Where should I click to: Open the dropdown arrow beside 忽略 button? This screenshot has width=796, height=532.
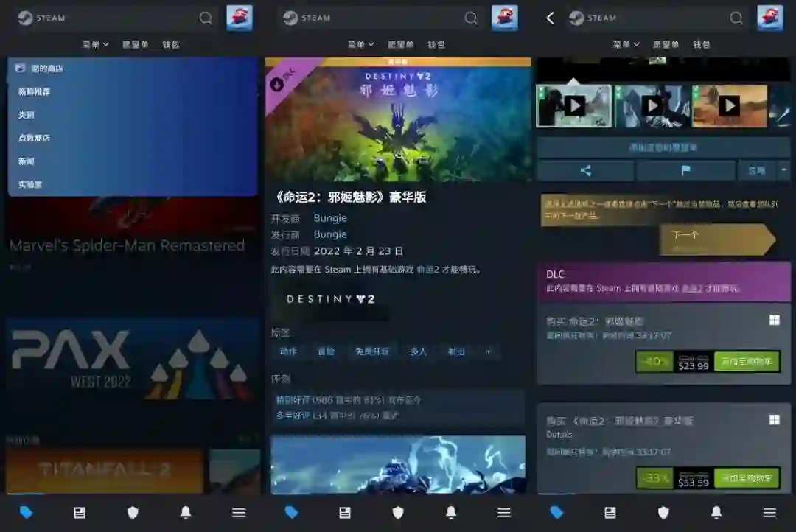pyautogui.click(x=783, y=170)
